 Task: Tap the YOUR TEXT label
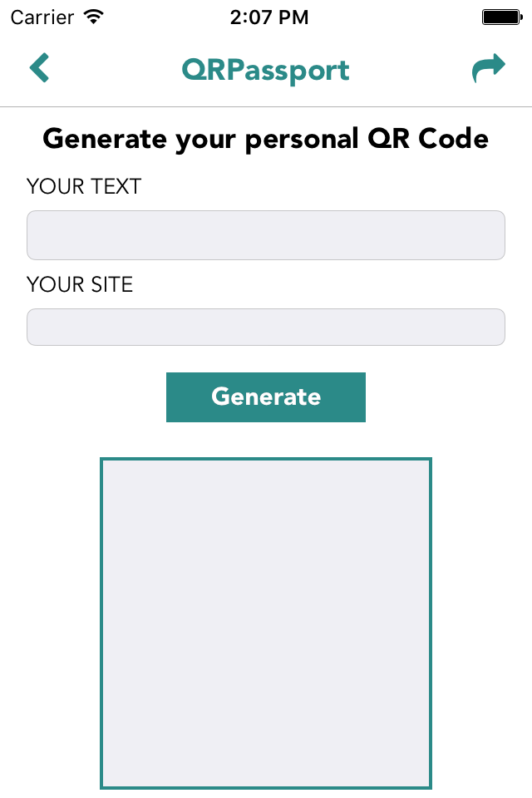click(84, 187)
